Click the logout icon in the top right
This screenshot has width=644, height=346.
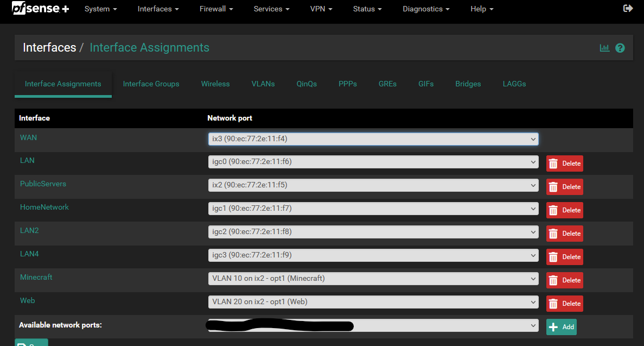coord(628,8)
